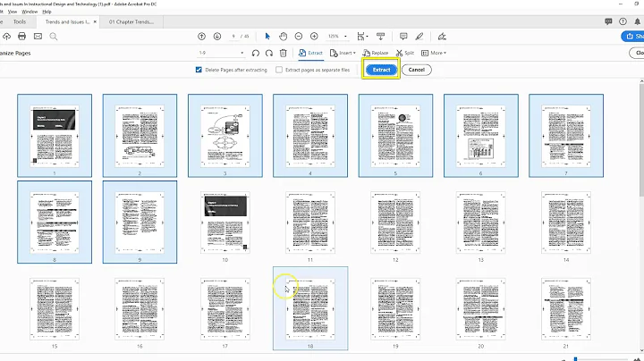Screen dimensions: 644x361
Task: Switch to the Tools tab
Action: point(20,21)
